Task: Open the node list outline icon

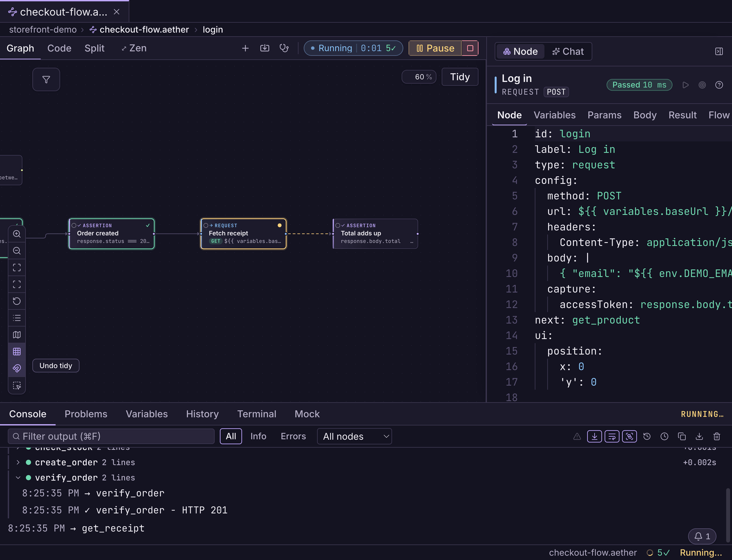Action: 17,318
